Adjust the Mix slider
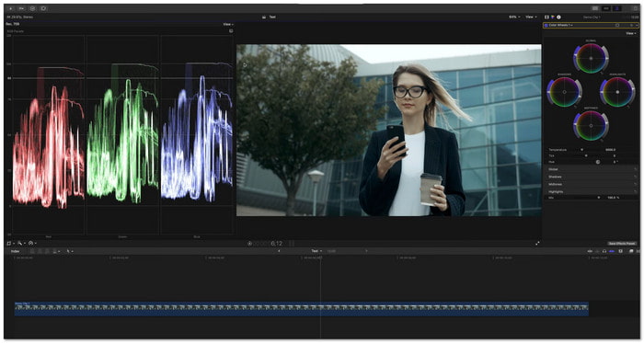The image size is (644, 343). pyautogui.click(x=598, y=198)
